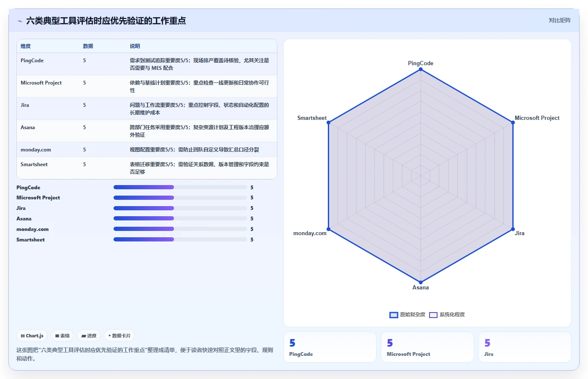Image resolution: width=588 pixels, height=379 pixels.
Task: Click the Jira data card
Action: click(525, 347)
